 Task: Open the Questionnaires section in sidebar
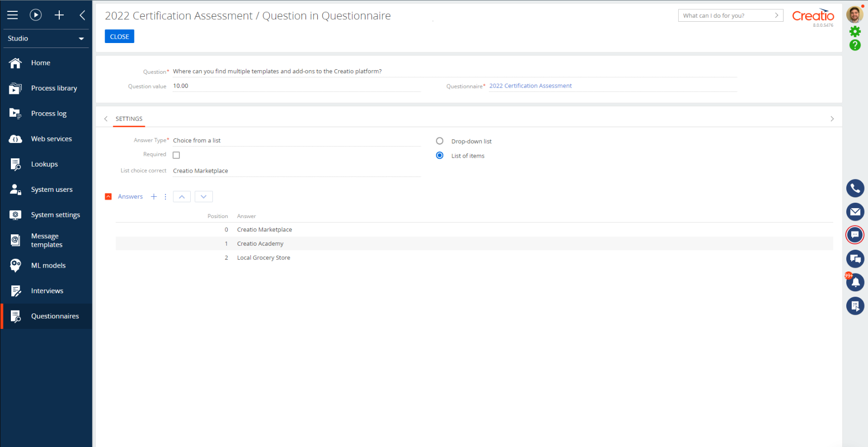click(x=54, y=316)
